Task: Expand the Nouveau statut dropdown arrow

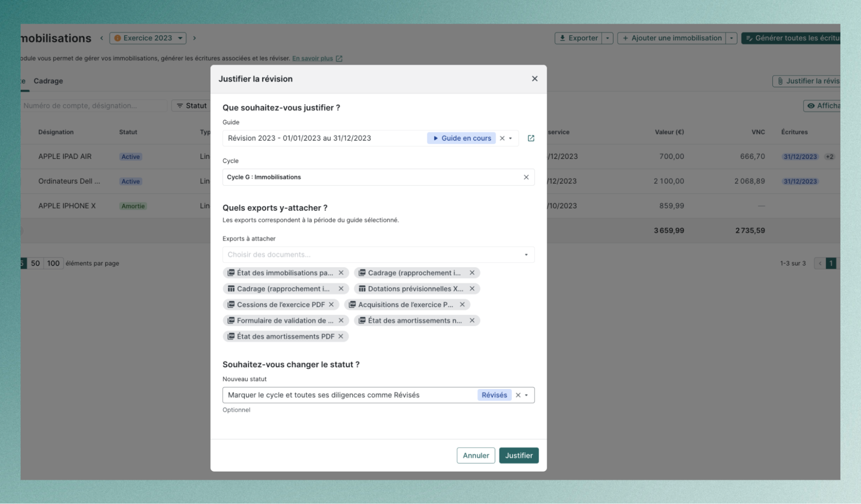Action: click(x=526, y=395)
